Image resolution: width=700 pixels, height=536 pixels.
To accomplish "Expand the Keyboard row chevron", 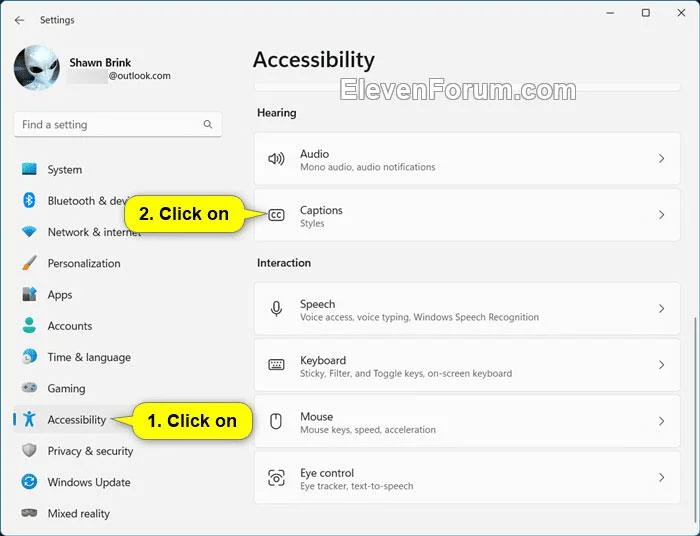I will 662,365.
